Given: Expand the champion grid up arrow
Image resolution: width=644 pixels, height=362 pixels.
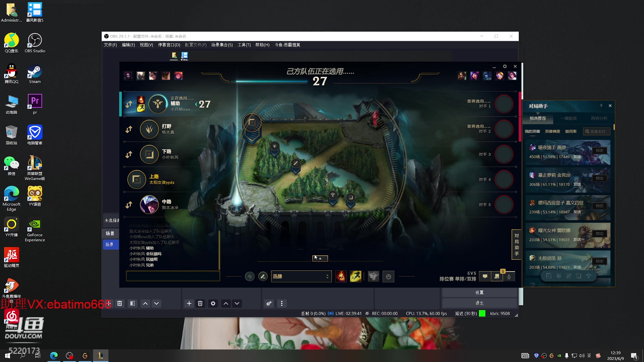Looking at the screenshot, I should (320, 258).
